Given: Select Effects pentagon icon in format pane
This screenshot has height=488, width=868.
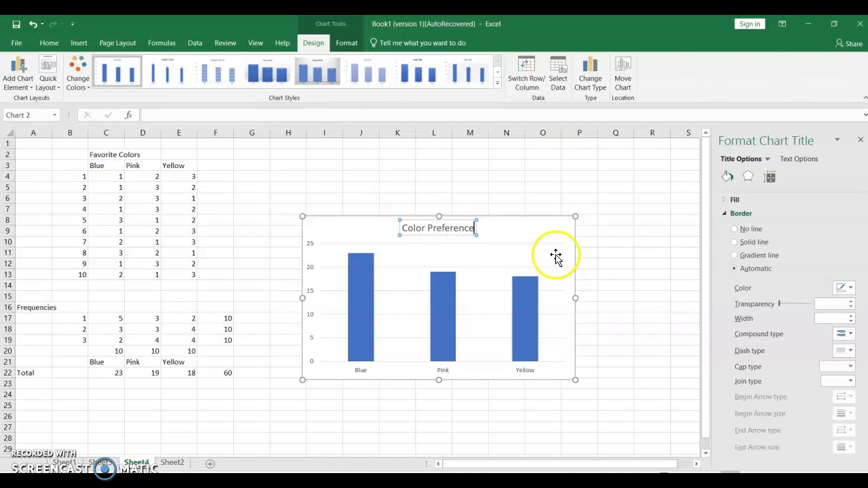Looking at the screenshot, I should pos(748,177).
